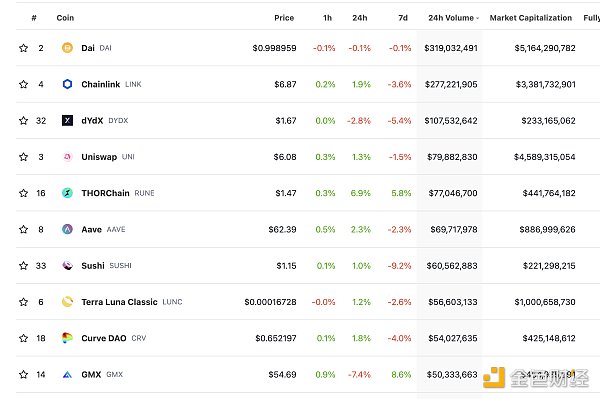Sort by Market Capitalization column

click(531, 18)
